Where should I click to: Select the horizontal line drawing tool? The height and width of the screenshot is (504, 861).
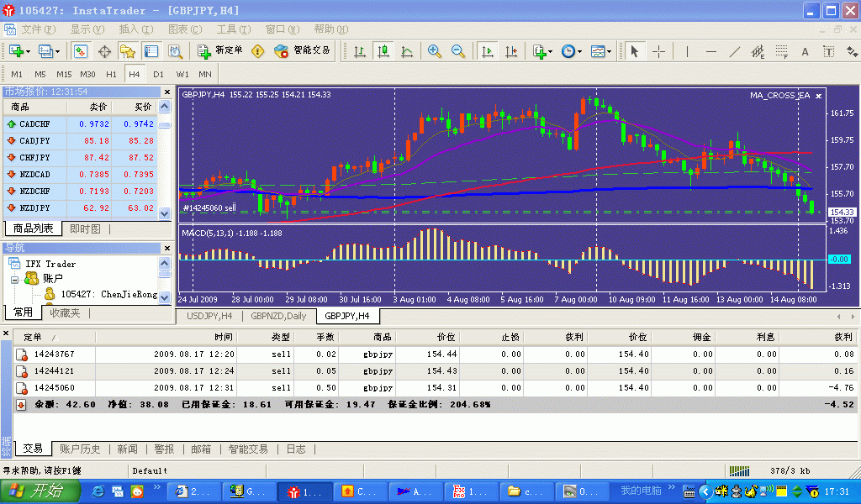(x=710, y=51)
